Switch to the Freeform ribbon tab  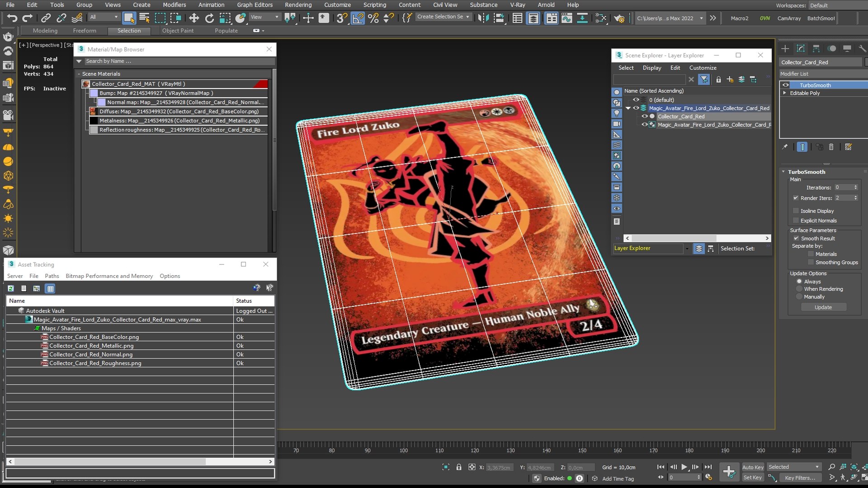coord(85,31)
